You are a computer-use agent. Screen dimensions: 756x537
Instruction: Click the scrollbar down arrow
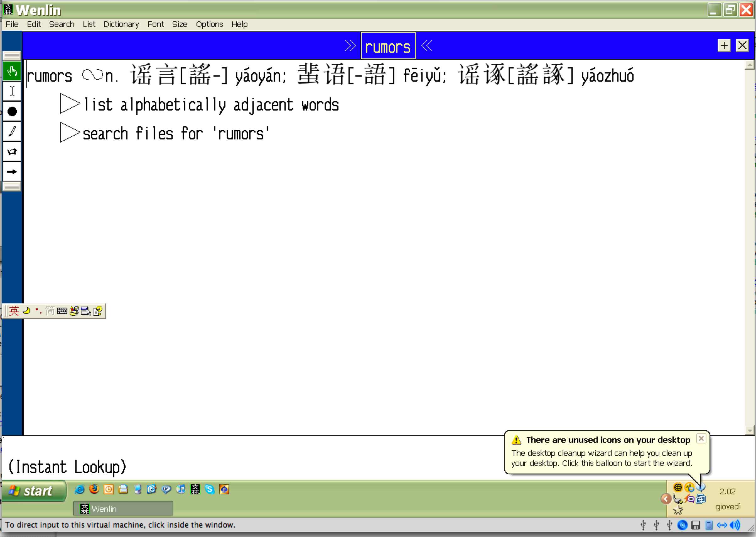[x=749, y=430]
